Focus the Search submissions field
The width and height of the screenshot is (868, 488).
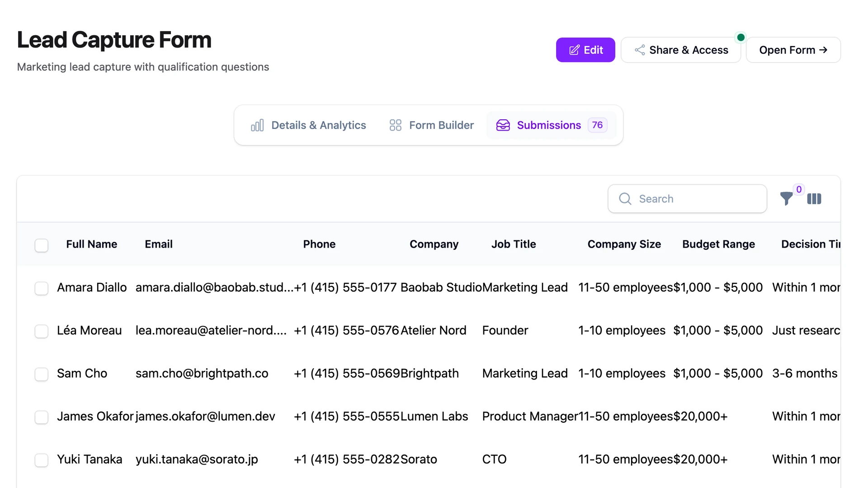(687, 199)
